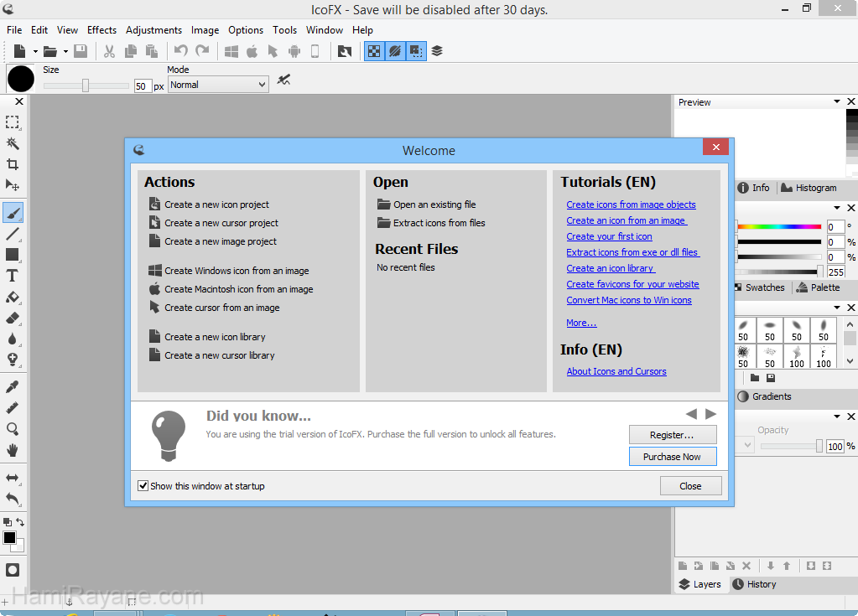
Task: Toggle the transparency checkerboard toolbar button
Action: pyautogui.click(x=373, y=51)
